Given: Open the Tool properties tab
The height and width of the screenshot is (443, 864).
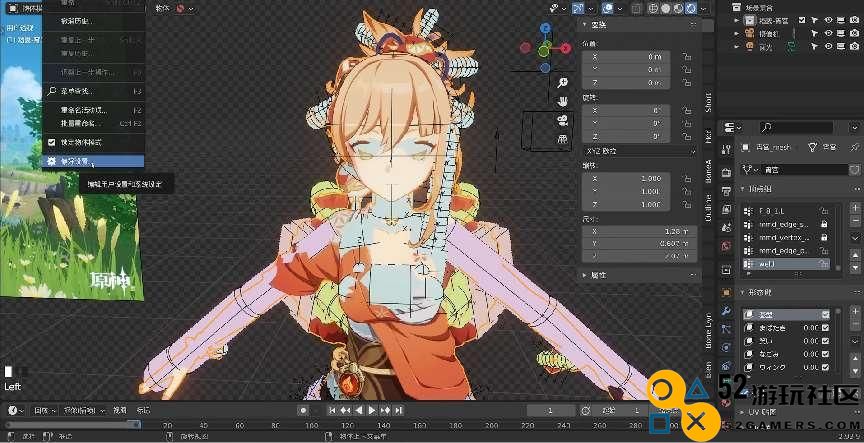Looking at the screenshot, I should [x=727, y=150].
